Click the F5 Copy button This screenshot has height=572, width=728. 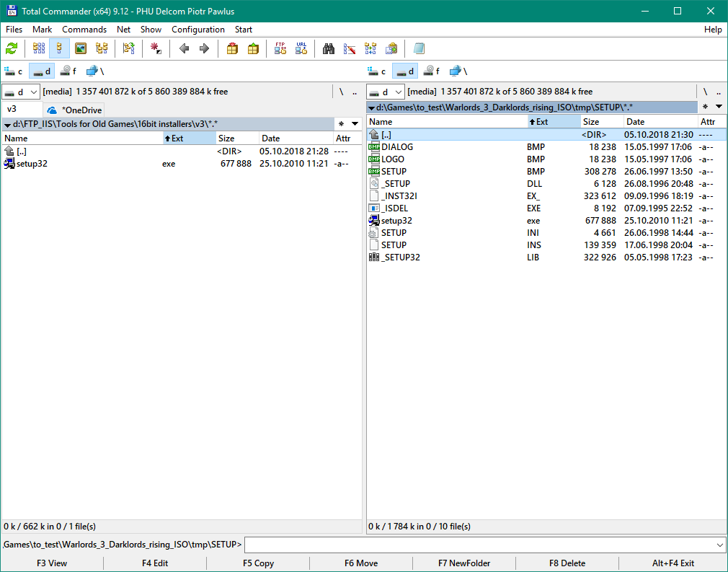tap(258, 563)
